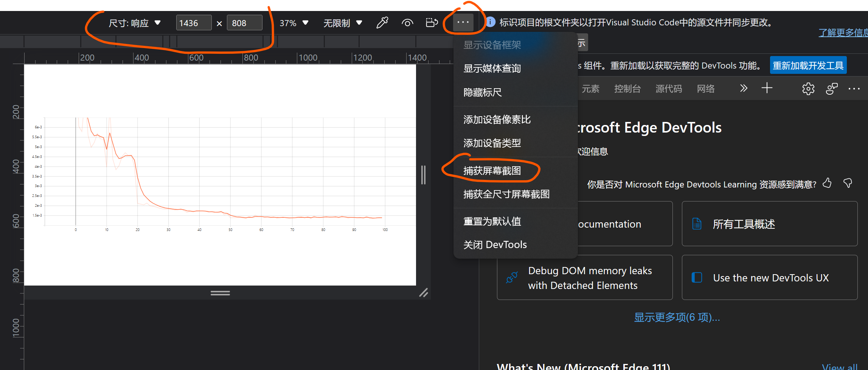Click the 重新加载开发工具 button
868x370 pixels.
(808, 66)
